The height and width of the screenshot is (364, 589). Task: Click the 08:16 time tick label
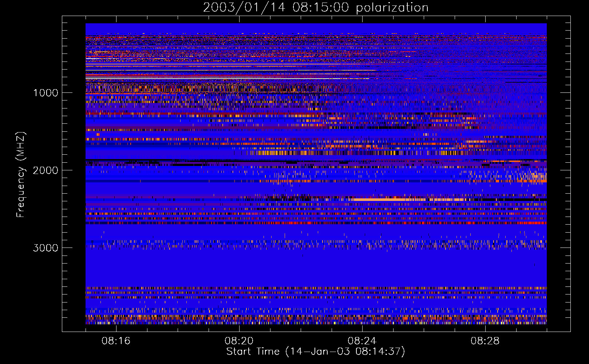[116, 341]
